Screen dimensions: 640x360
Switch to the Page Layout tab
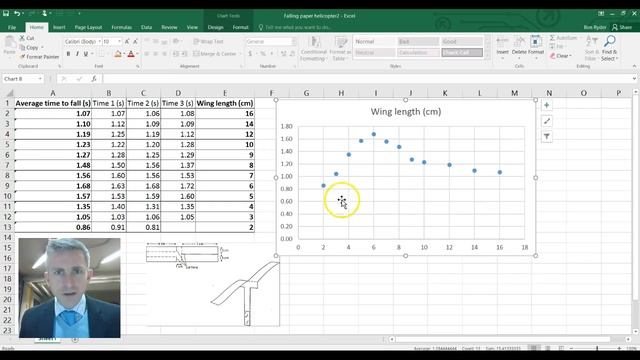click(x=88, y=27)
